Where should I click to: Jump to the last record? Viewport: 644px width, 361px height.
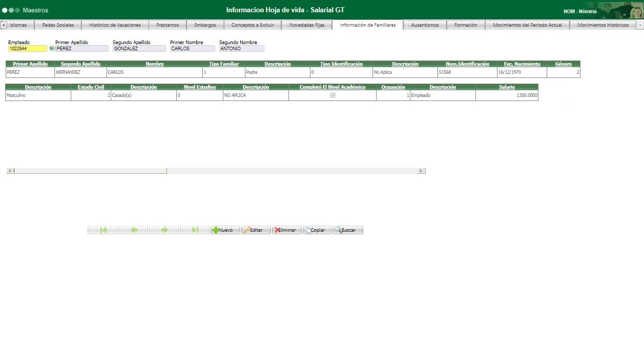[195, 230]
